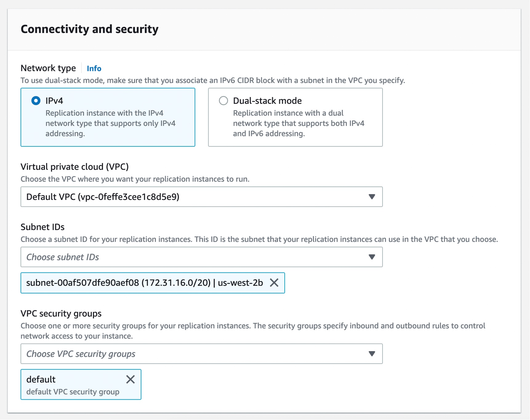Click the security groups dropdown arrow icon

tap(372, 354)
